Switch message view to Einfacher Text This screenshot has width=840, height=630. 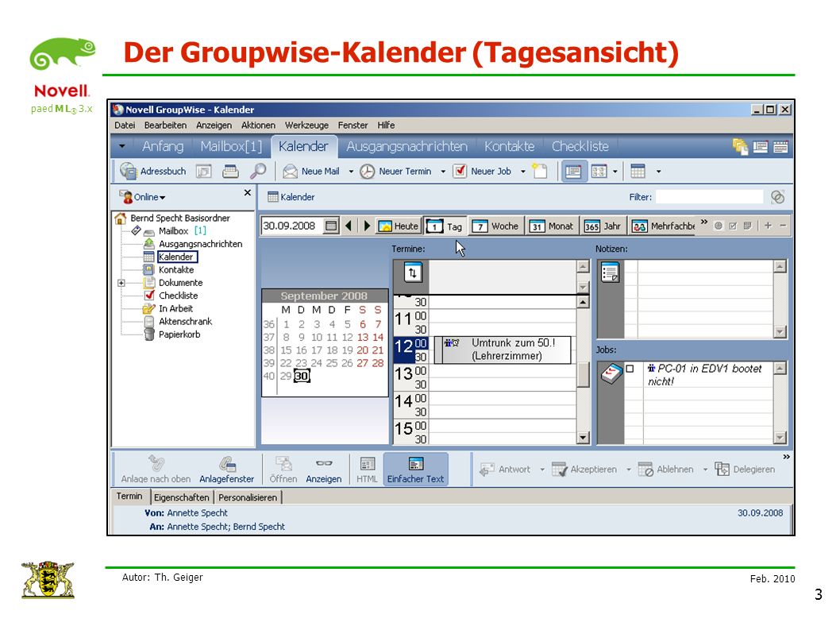tap(416, 470)
